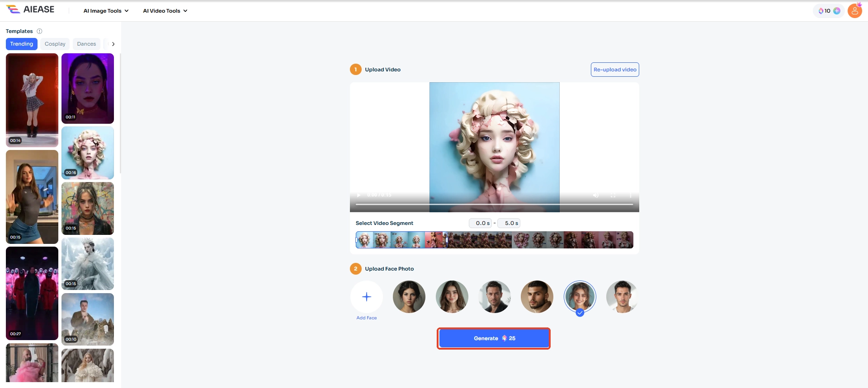Open the orange user profile avatar
The image size is (868, 388).
point(854,11)
